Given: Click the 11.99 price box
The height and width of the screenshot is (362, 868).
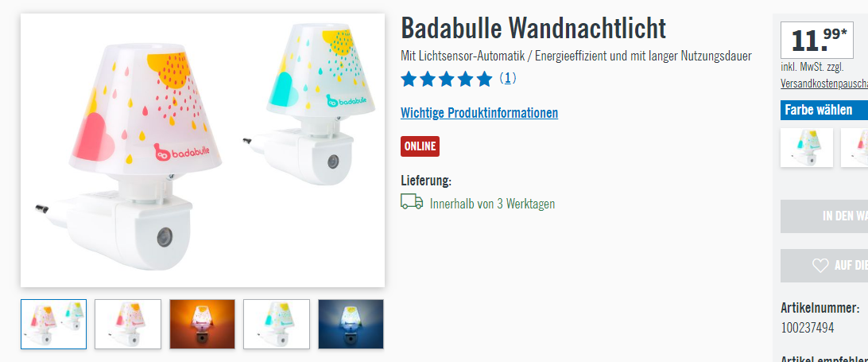Looking at the screenshot, I should (x=817, y=40).
